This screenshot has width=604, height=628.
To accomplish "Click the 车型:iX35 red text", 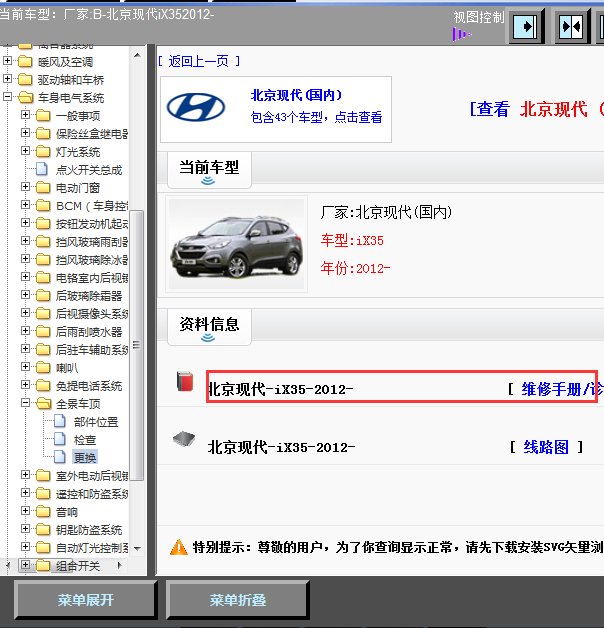I will 352,240.
